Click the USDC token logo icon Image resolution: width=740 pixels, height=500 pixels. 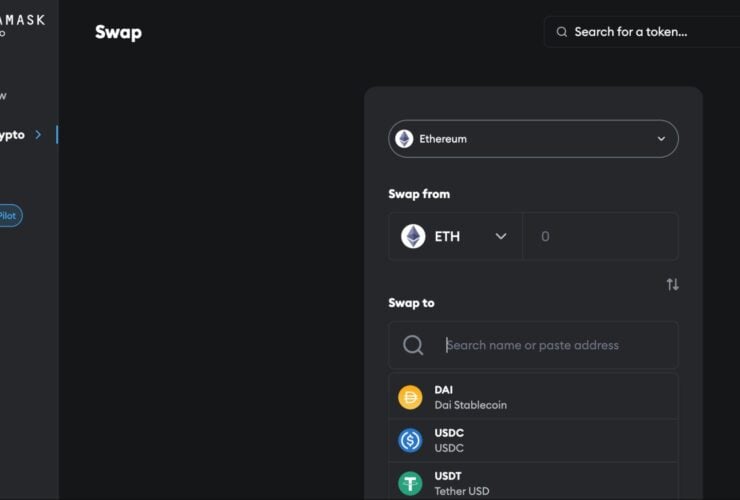[x=410, y=440]
